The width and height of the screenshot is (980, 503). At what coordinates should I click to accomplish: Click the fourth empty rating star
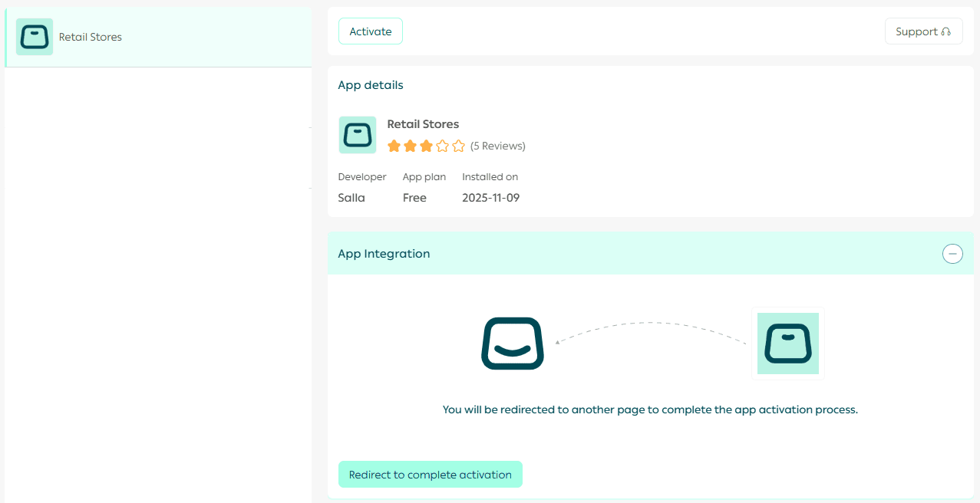(x=443, y=146)
